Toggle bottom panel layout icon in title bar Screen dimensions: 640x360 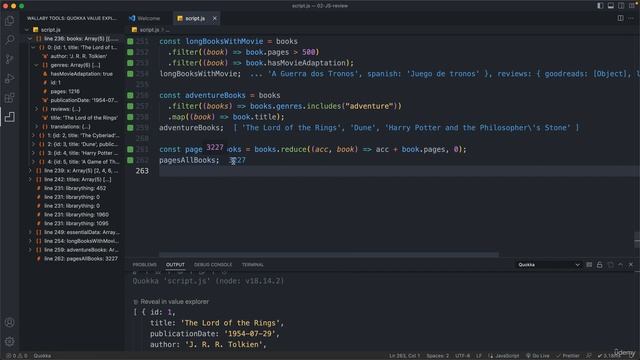point(611,6)
